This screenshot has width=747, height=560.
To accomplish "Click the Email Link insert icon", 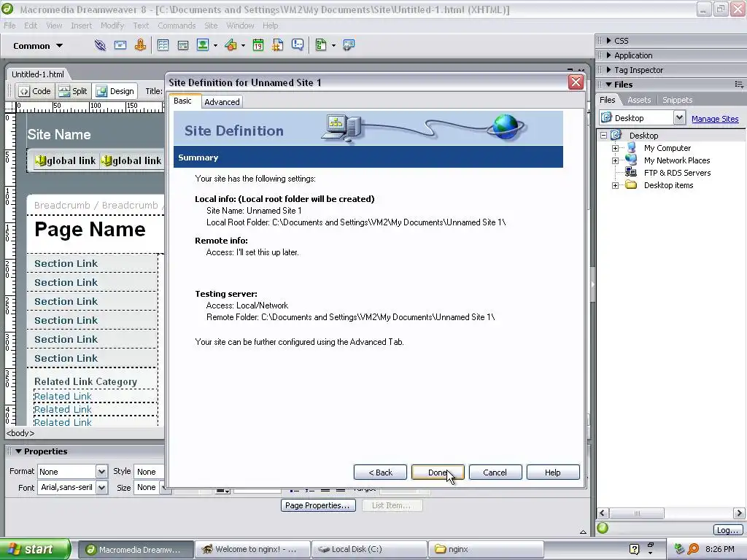I will (120, 45).
